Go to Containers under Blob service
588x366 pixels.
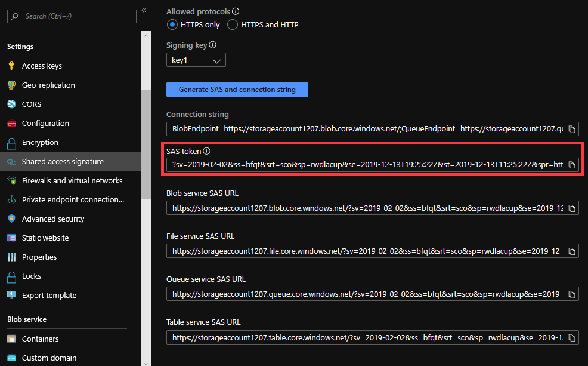[x=40, y=339]
